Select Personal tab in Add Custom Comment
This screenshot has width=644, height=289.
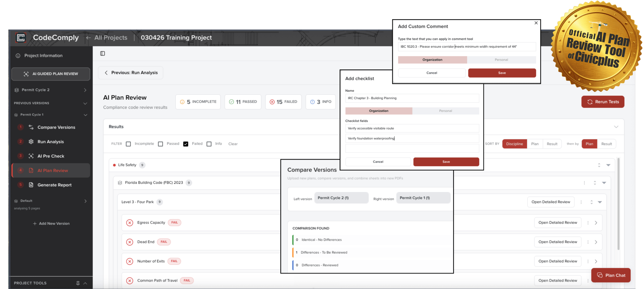501,60
